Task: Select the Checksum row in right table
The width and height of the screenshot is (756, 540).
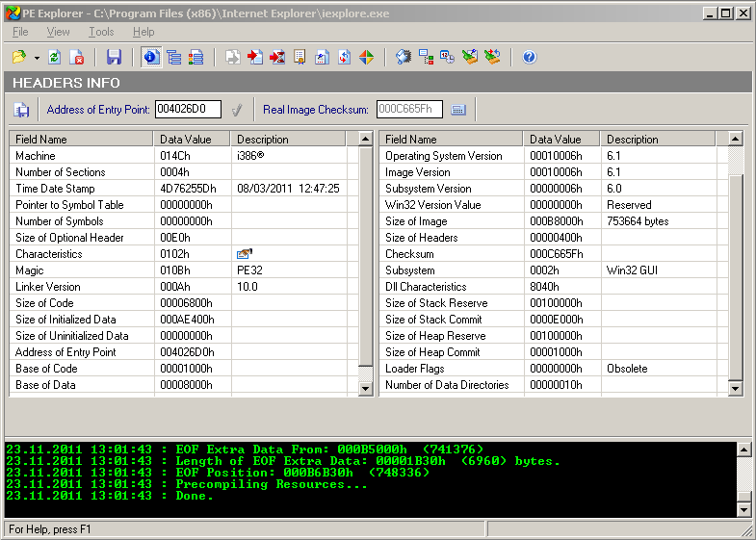Action: 554,254
